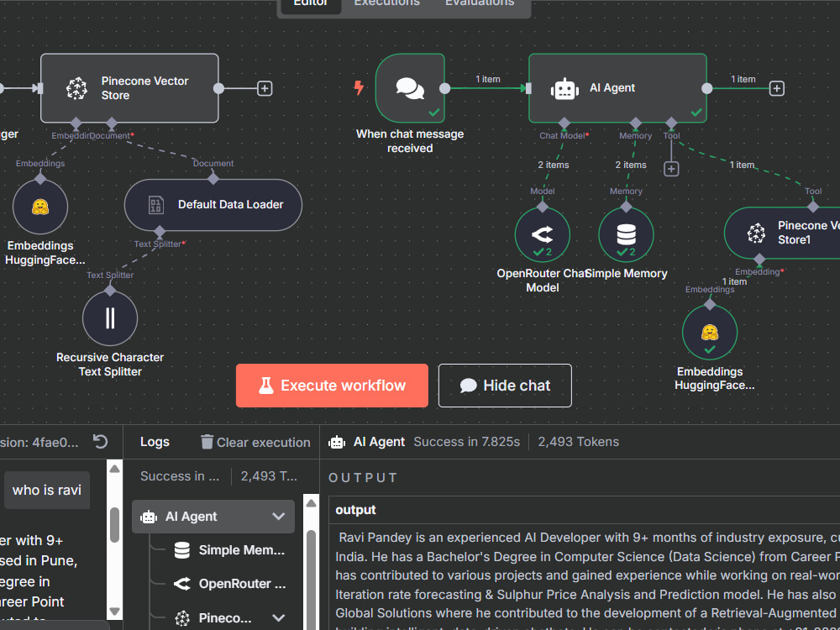Add a tool via plus under Tool connector
840x630 pixels.
671,170
